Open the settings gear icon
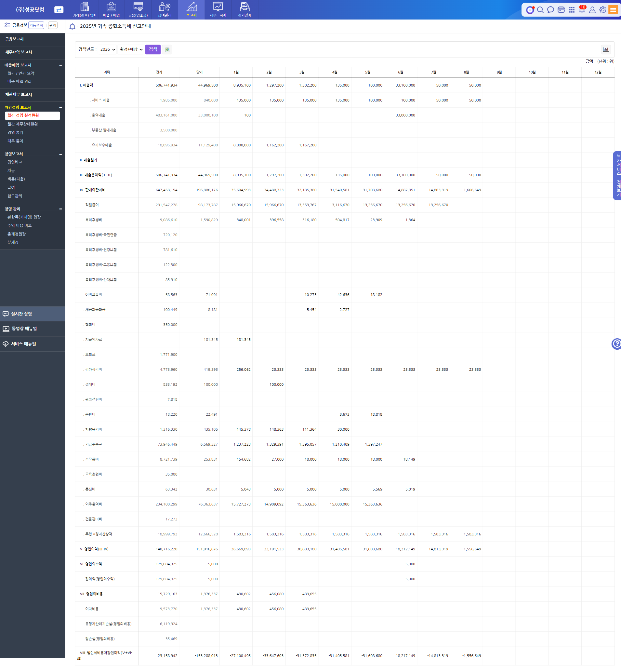The image size is (621, 672). 603,10
